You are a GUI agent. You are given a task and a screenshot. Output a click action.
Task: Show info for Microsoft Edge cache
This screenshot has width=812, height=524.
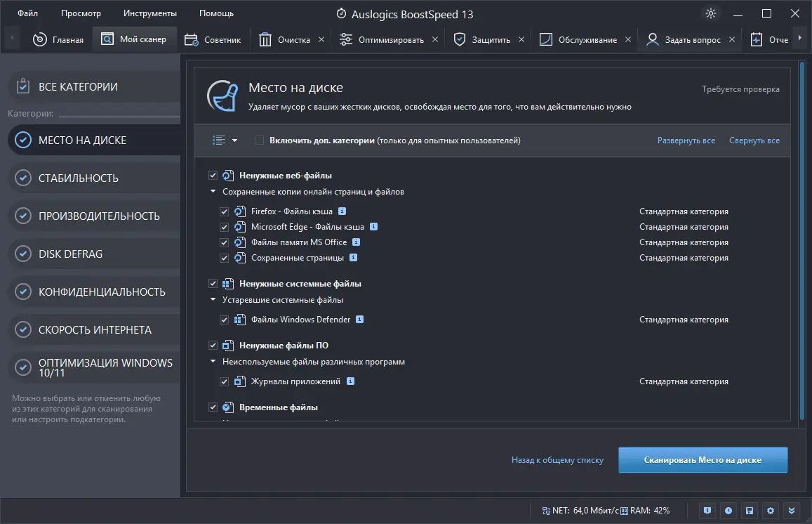374,226
